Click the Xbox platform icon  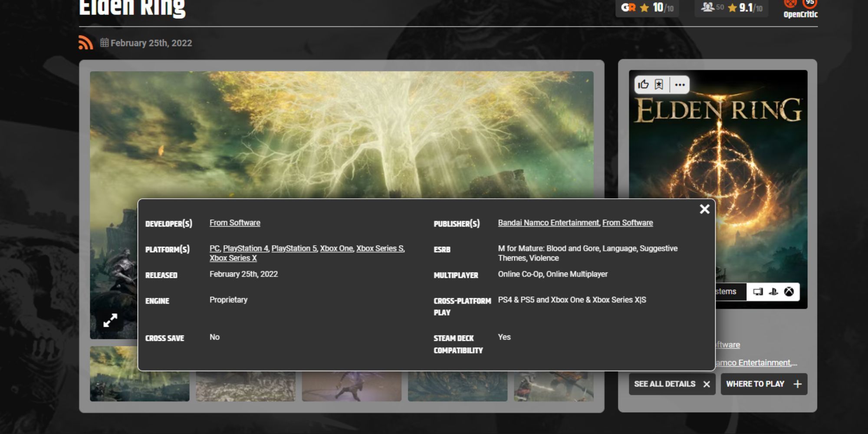pyautogui.click(x=789, y=292)
